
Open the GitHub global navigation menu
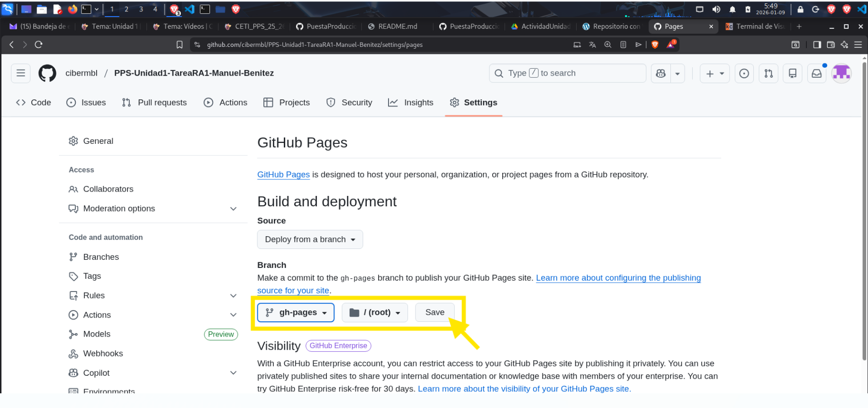(21, 73)
